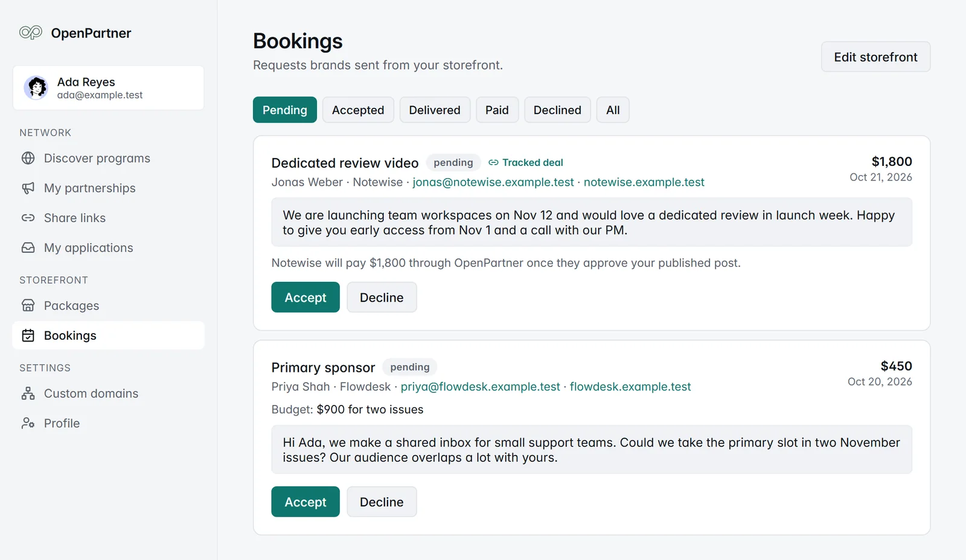This screenshot has height=560, width=966.
Task: Open Profile settings in sidebar
Action: click(x=109, y=423)
